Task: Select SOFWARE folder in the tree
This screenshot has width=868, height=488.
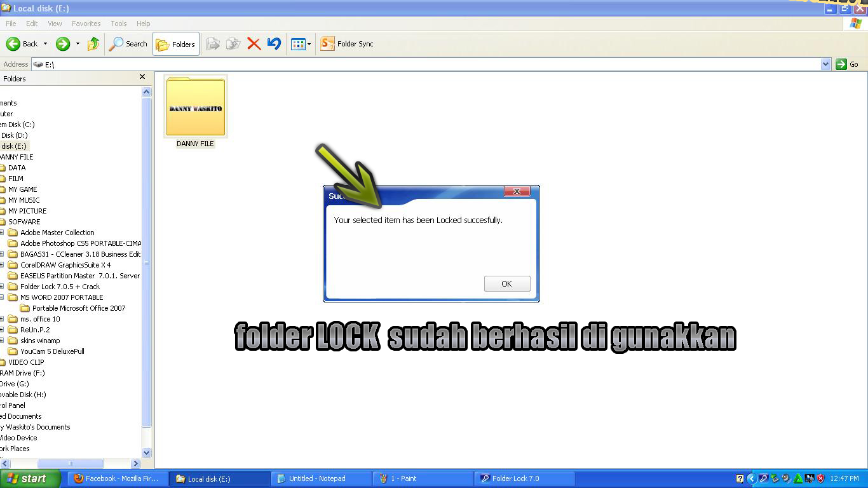Action: tap(24, 222)
